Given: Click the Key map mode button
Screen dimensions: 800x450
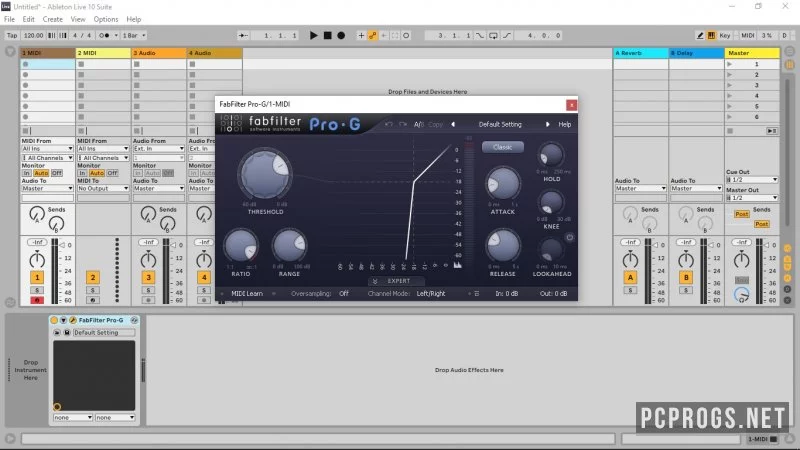Looking at the screenshot, I should click(724, 35).
